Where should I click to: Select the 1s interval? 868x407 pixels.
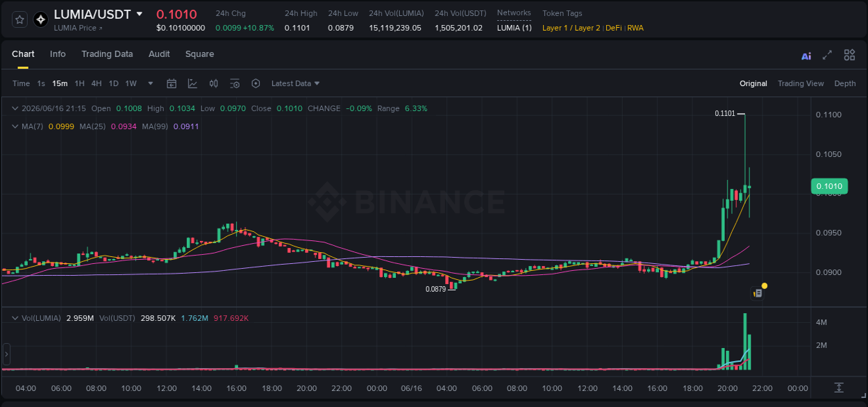coord(41,83)
